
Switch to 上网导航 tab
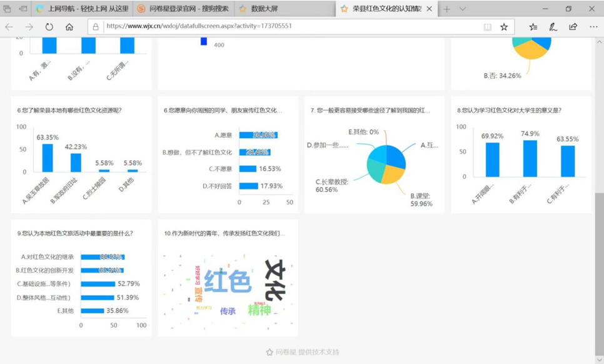point(81,9)
